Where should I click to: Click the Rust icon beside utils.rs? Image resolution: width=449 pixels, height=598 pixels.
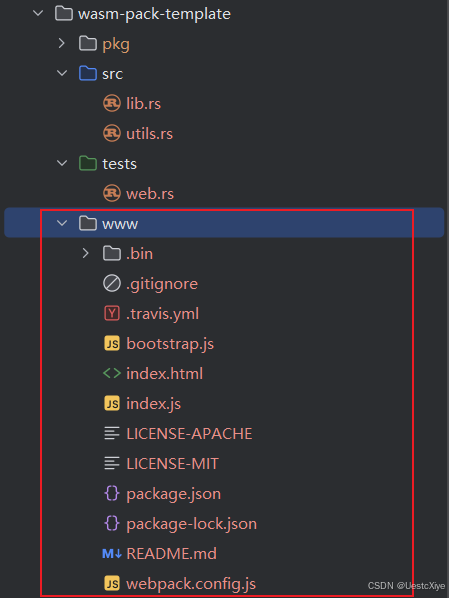[x=112, y=133]
